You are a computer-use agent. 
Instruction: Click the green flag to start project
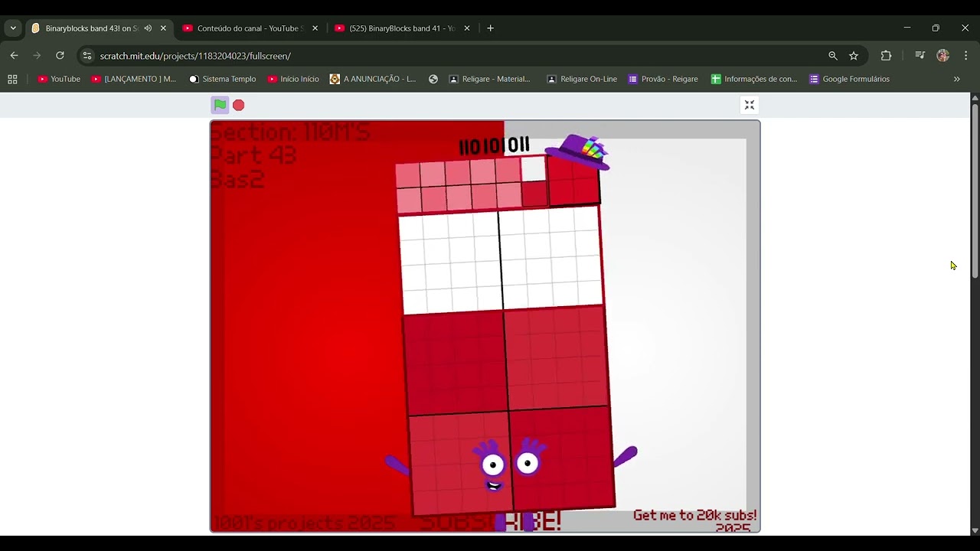220,105
